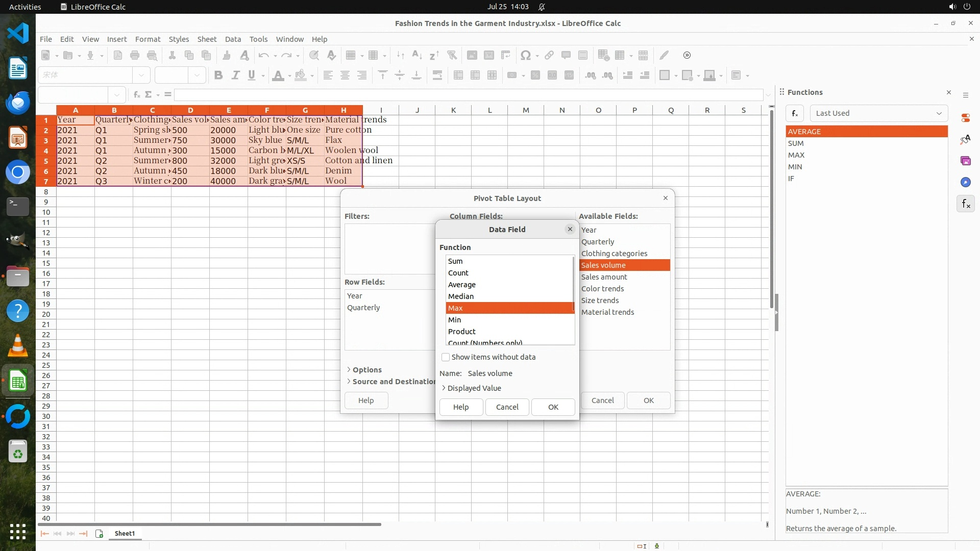
Task: Click the Functions deck icon in sidebar
Action: pos(965,204)
